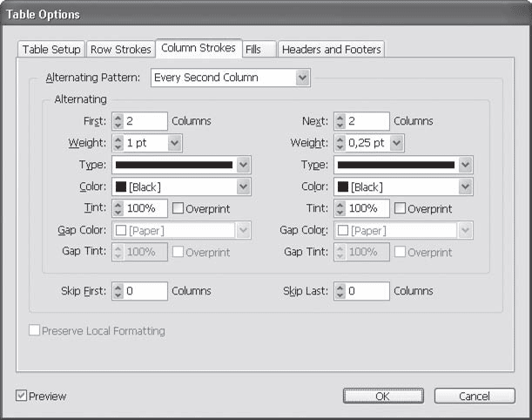The width and height of the screenshot is (532, 420).
Task: Go to Headers and Footers tab
Action: pyautogui.click(x=331, y=50)
